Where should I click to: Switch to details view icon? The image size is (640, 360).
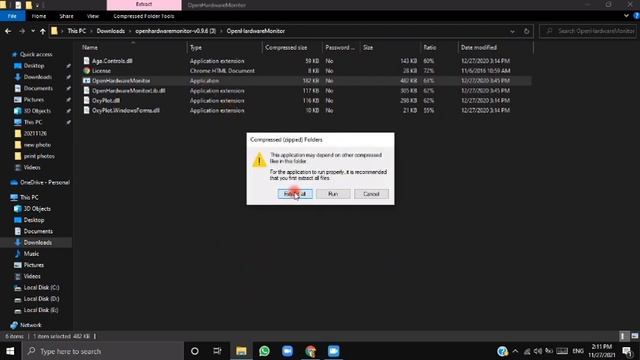click(622, 336)
